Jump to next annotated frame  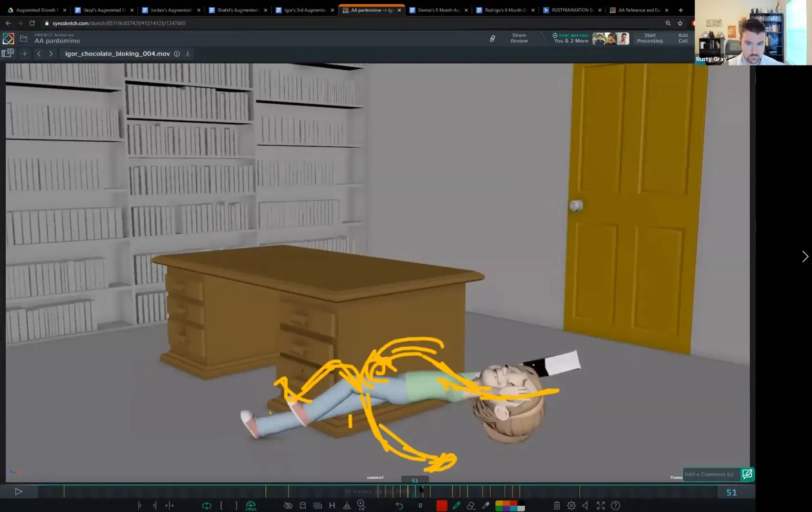154,505
